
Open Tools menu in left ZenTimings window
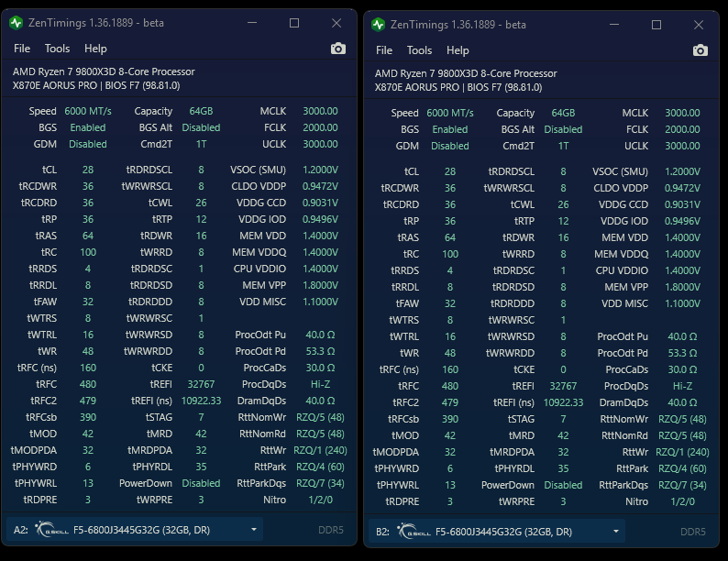point(57,49)
